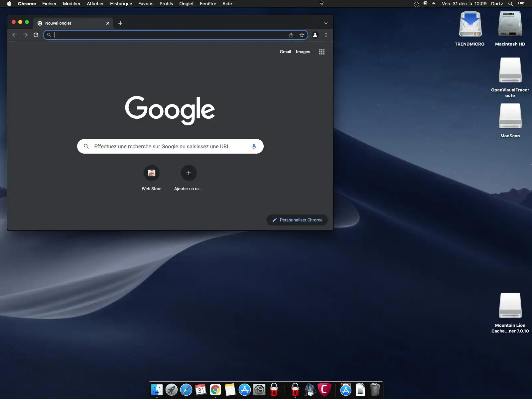Viewport: 532px width, 399px height.
Task: Open the Chrome three-dot menu
Action: tap(326, 35)
